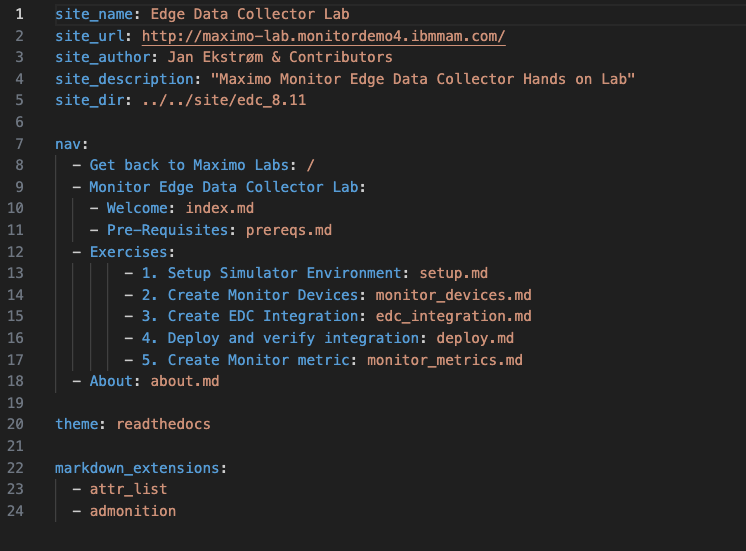Place cursor on the nav key

(x=68, y=144)
